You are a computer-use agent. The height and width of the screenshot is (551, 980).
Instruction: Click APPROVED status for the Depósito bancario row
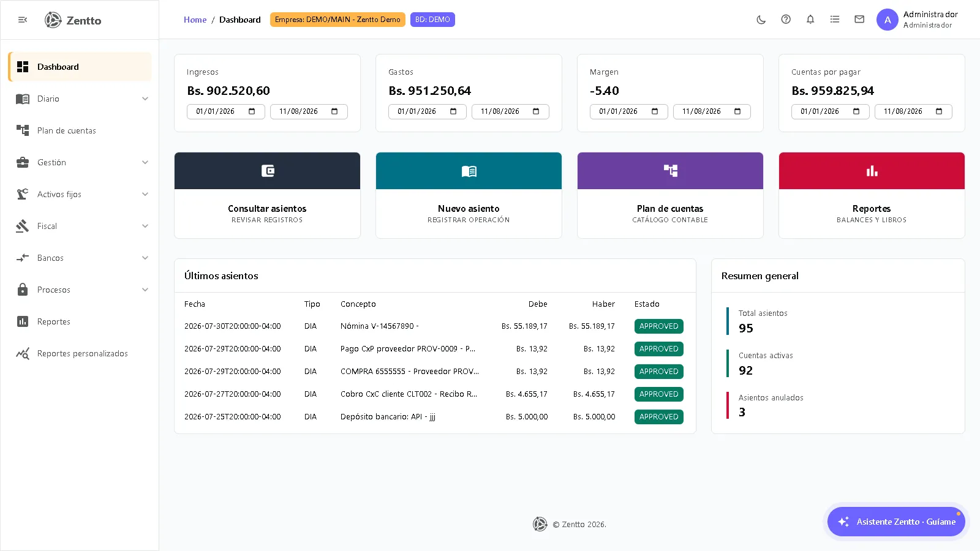coord(659,417)
